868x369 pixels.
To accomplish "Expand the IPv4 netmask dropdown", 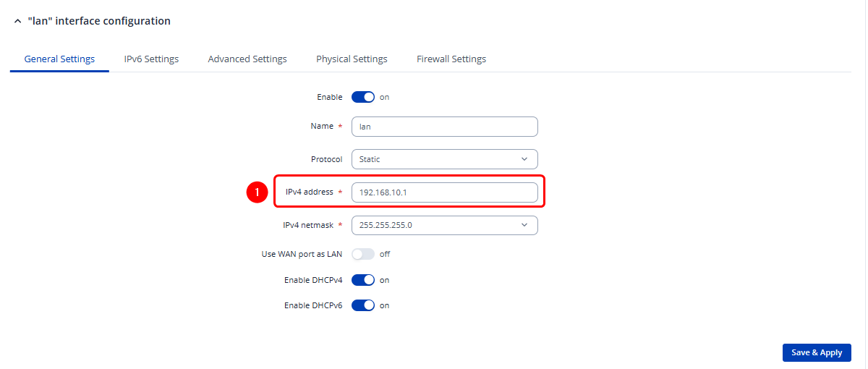I will [x=444, y=225].
